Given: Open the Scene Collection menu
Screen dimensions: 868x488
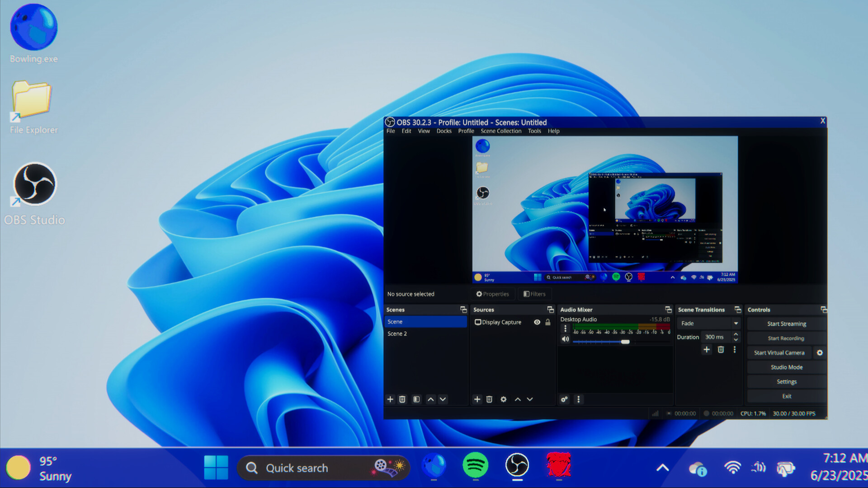Looking at the screenshot, I should (x=500, y=131).
